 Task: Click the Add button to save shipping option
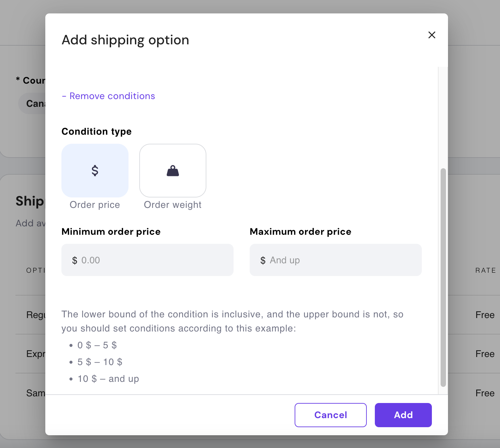coord(403,415)
